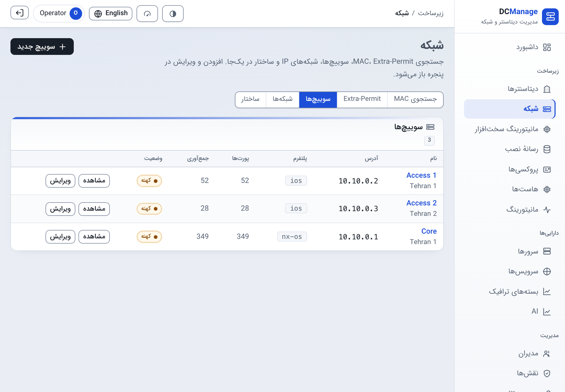
Task: Switch language to English
Action: 111,13
